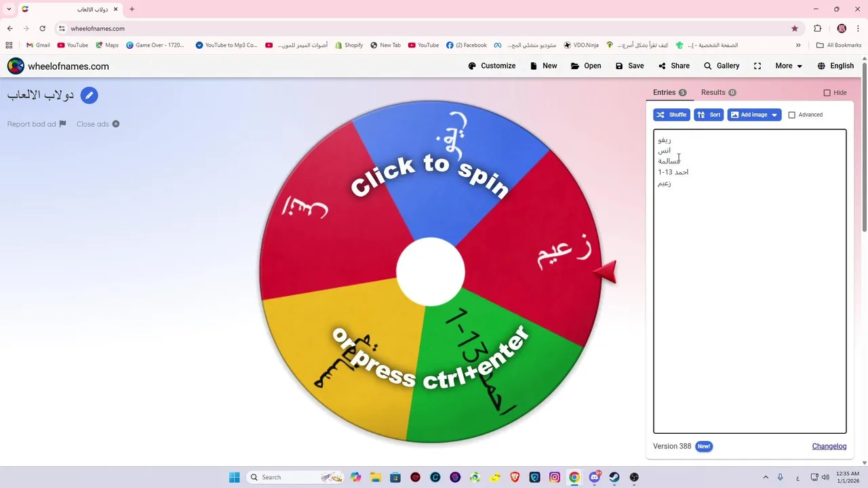
Task: Edit the wheel title with pencil icon
Action: point(89,96)
